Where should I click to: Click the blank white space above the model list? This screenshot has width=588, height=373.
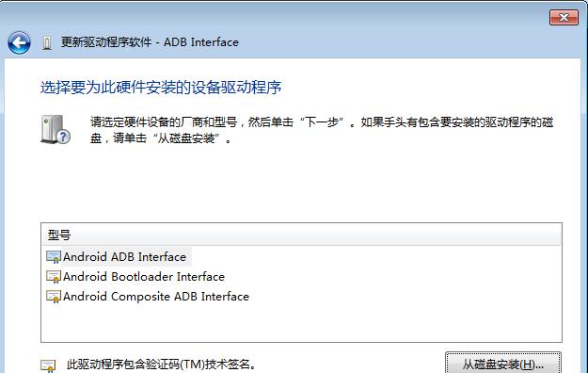click(301, 184)
